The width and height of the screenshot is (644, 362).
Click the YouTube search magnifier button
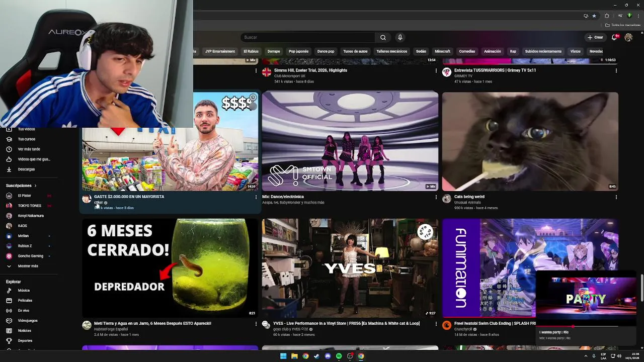pyautogui.click(x=383, y=37)
